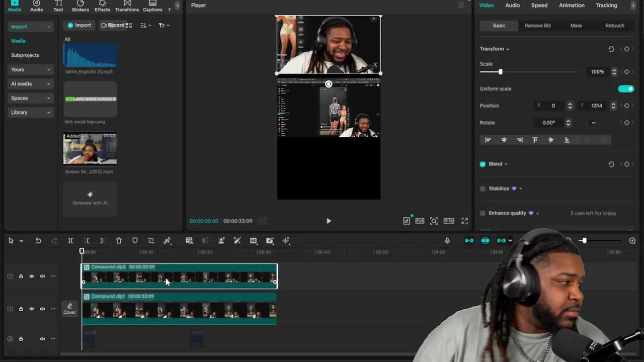Open the aspect ratio 9:16 button
Viewport: 644px width, 362px height.
pos(449,221)
